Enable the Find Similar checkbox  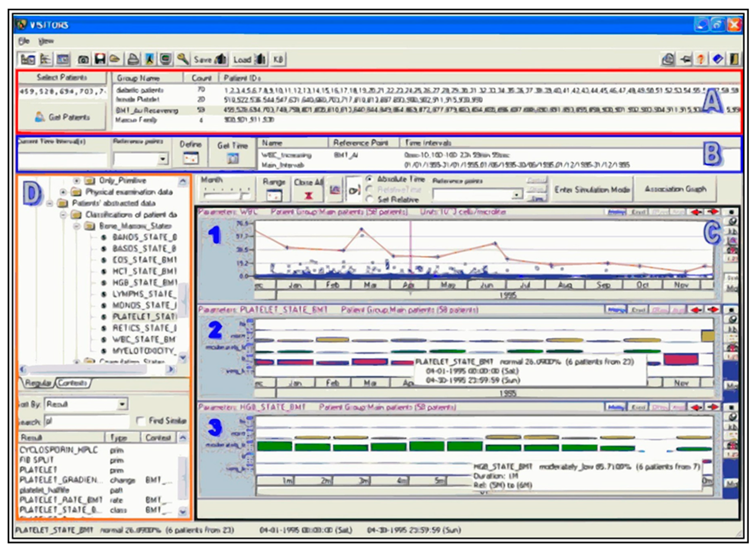[141, 421]
